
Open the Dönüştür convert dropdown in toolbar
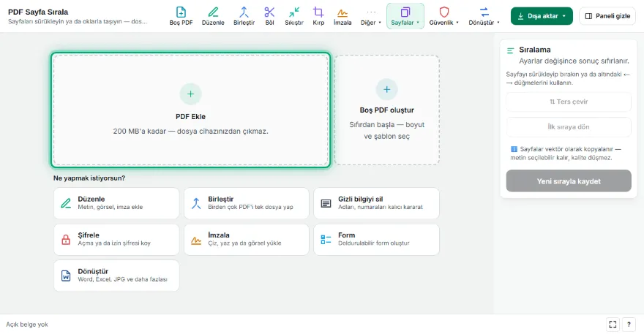click(x=484, y=16)
